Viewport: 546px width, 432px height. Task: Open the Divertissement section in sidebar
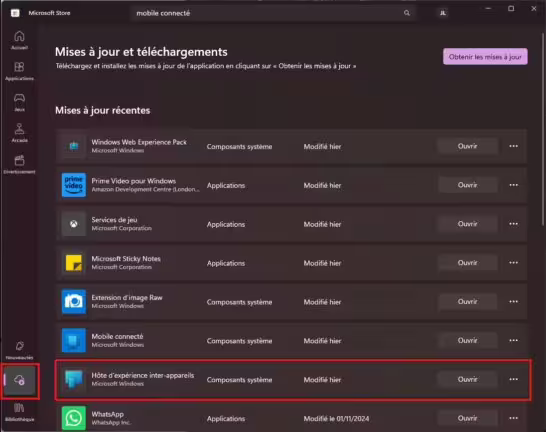pos(19,164)
